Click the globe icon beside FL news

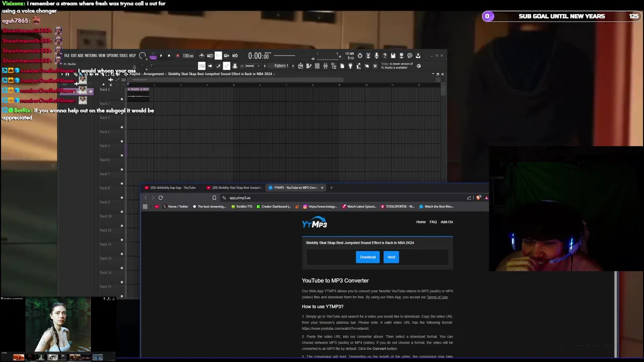point(419,66)
